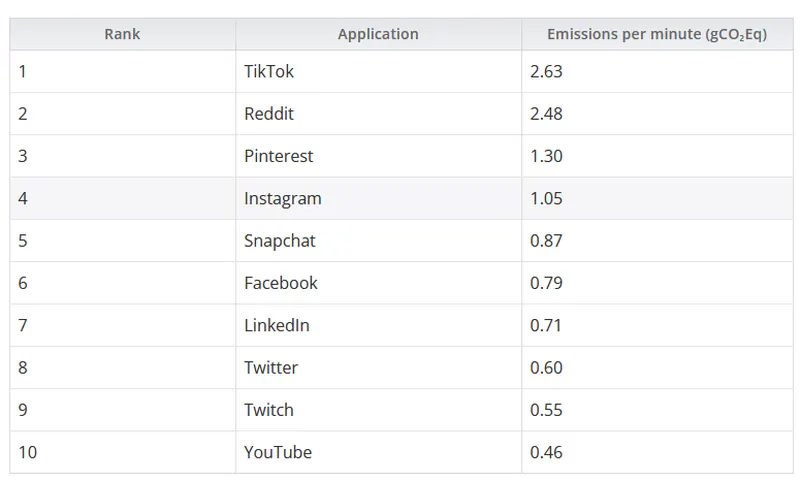This screenshot has height=481, width=800.
Task: Click the 2.63 emissions value
Action: [x=546, y=71]
